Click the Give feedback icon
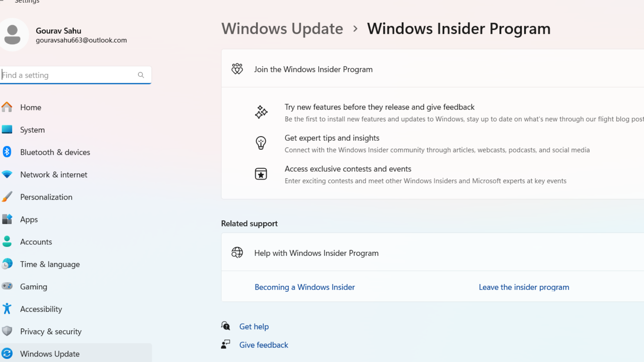The image size is (644, 362). point(226,344)
